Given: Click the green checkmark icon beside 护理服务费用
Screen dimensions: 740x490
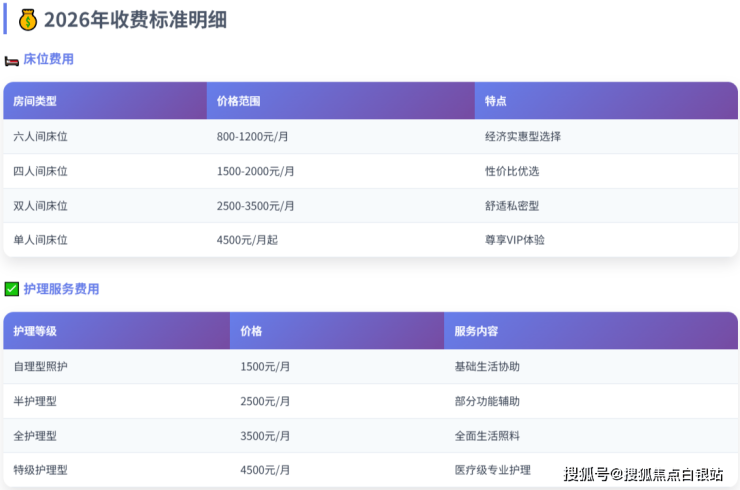Looking at the screenshot, I should point(12,289).
